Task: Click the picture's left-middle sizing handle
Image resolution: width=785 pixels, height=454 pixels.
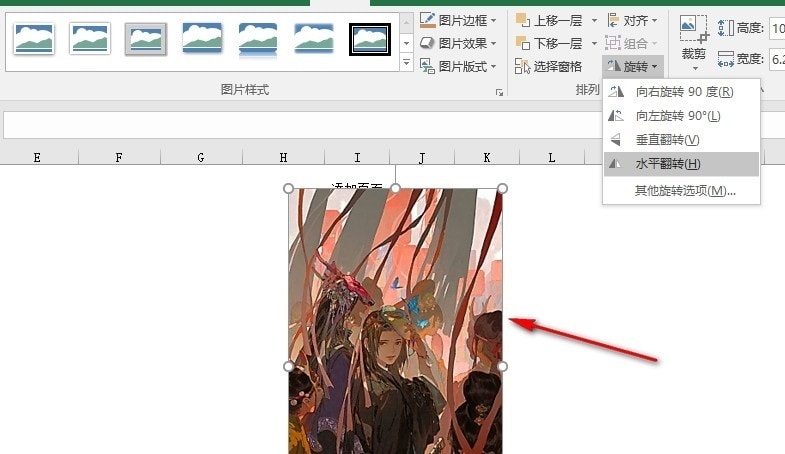Action: click(x=288, y=366)
